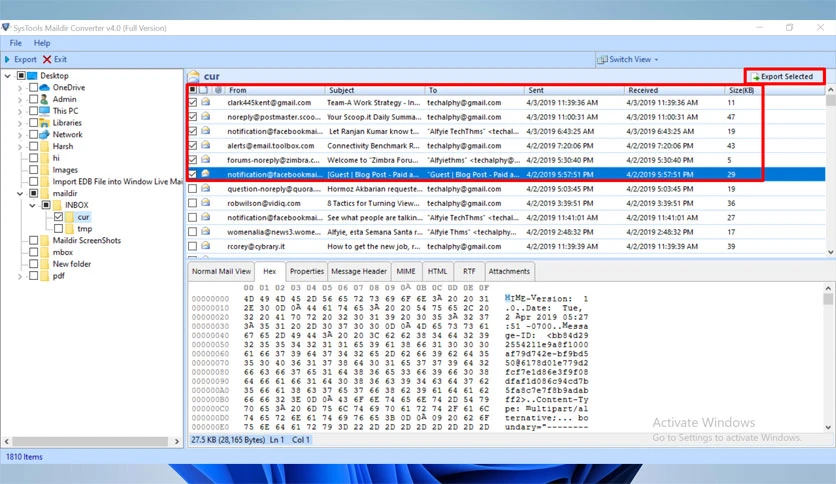Image resolution: width=836 pixels, height=484 pixels.
Task: Sort emails by the Size(KB) column
Action: 743,90
